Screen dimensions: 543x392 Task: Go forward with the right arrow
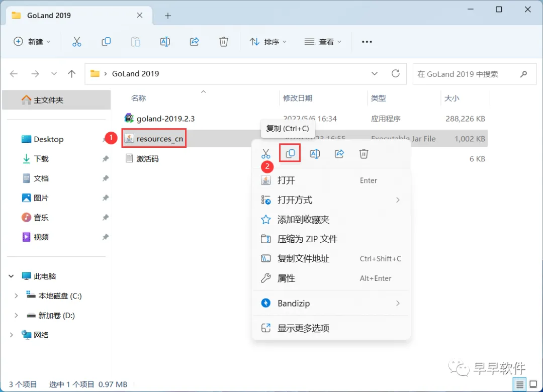tap(35, 74)
